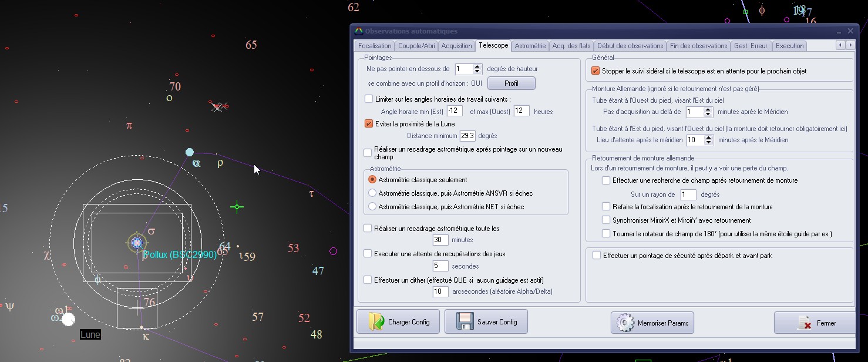Uncheck Stopper le suivi sidéral option
The width and height of the screenshot is (868, 362).
coord(596,71)
